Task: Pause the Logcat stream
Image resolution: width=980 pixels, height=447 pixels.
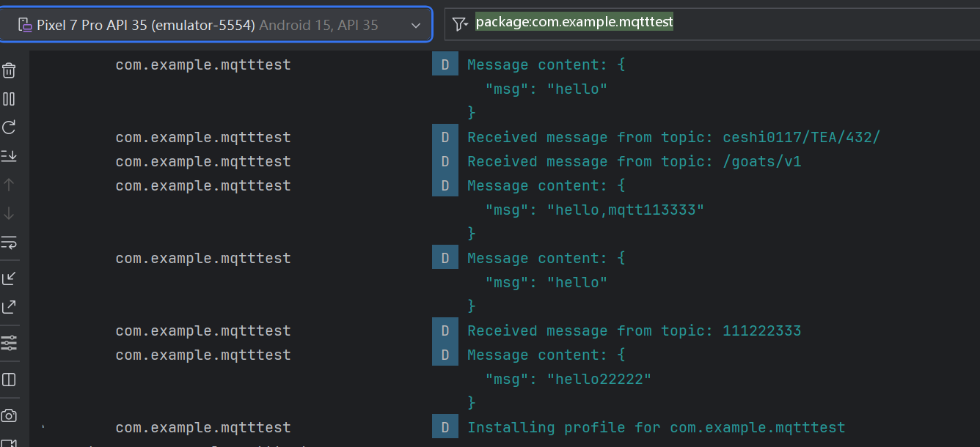Action: click(9, 99)
